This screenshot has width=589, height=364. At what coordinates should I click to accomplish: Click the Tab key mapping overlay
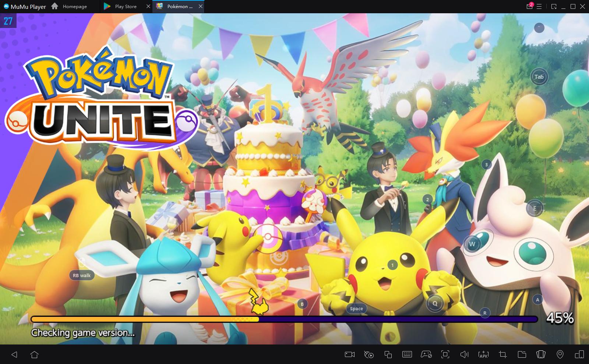click(539, 77)
